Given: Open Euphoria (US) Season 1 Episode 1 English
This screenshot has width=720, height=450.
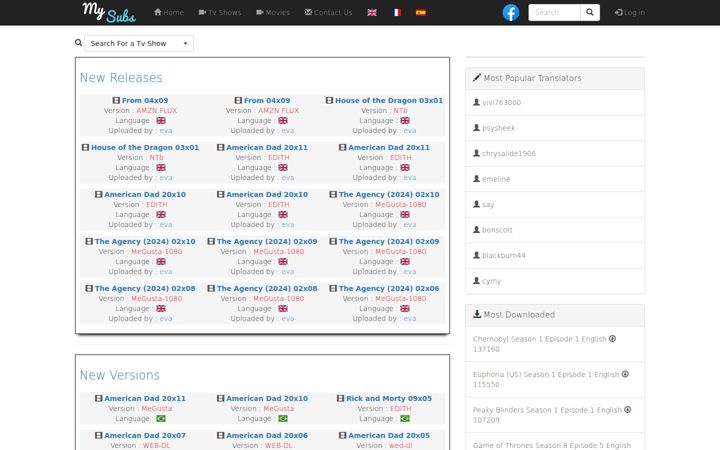Looking at the screenshot, I should [x=546, y=375].
